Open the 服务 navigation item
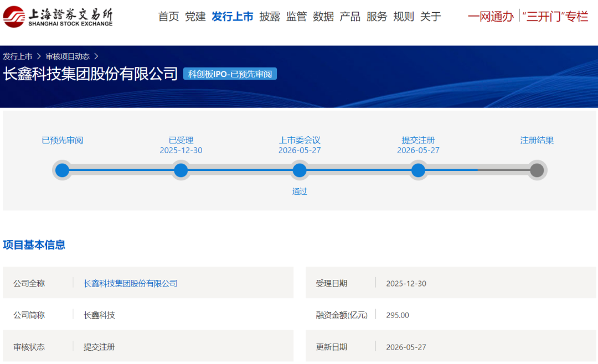 (377, 17)
